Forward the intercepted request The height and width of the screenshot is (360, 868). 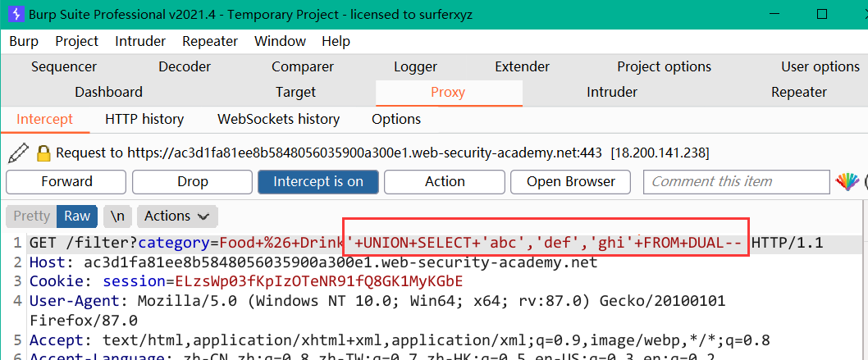66,181
